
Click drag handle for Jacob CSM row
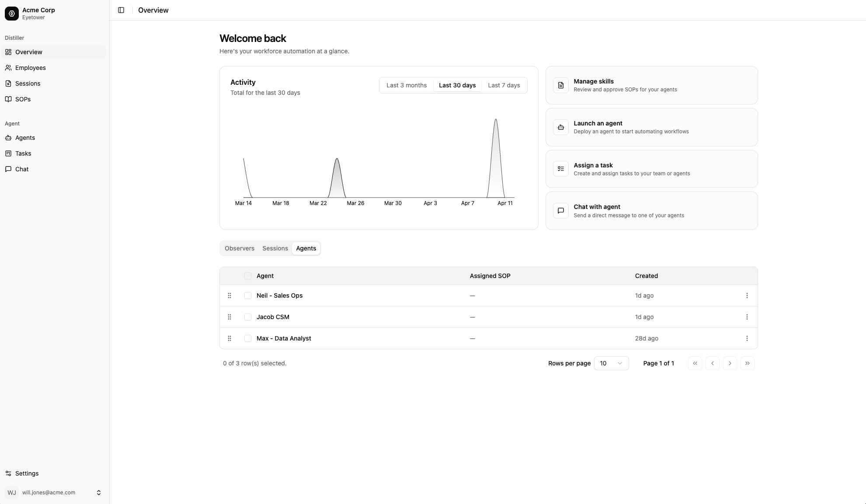[230, 317]
